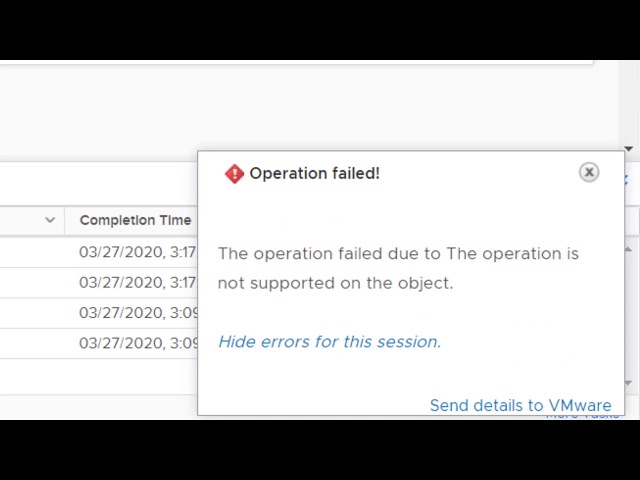Sort by the Completion Time column
This screenshot has width=640, height=480.
[135, 220]
